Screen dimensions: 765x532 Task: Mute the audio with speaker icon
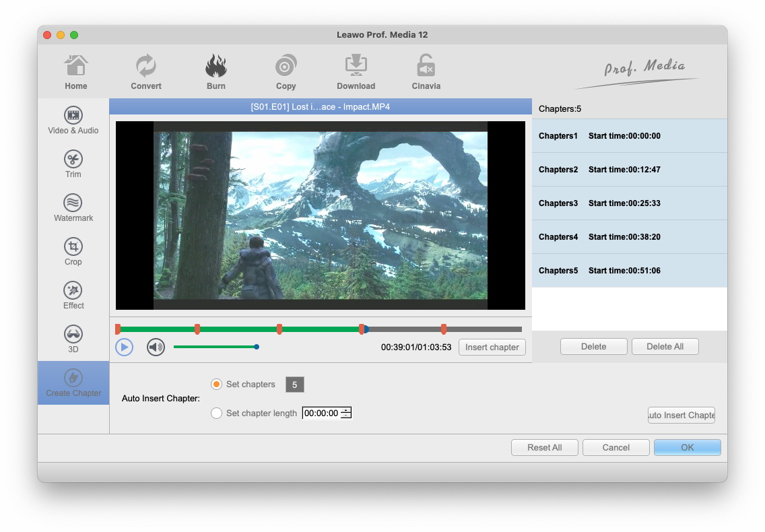tap(156, 347)
